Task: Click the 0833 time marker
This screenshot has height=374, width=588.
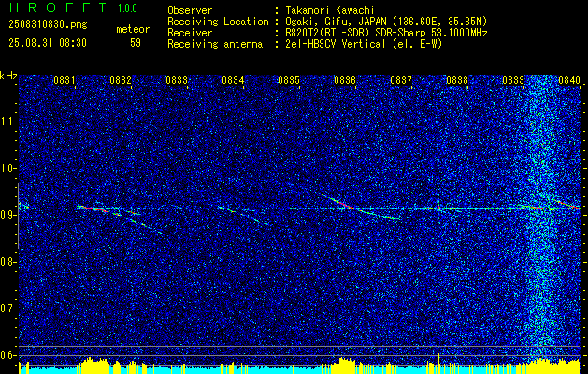Action: [177, 79]
